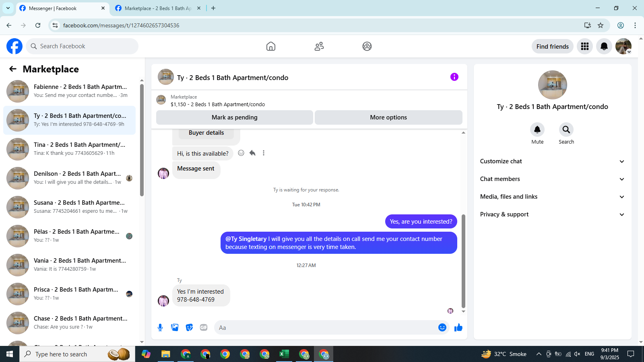The width and height of the screenshot is (644, 362).
Task: Go to the Home feed icon
Action: pyautogui.click(x=271, y=46)
